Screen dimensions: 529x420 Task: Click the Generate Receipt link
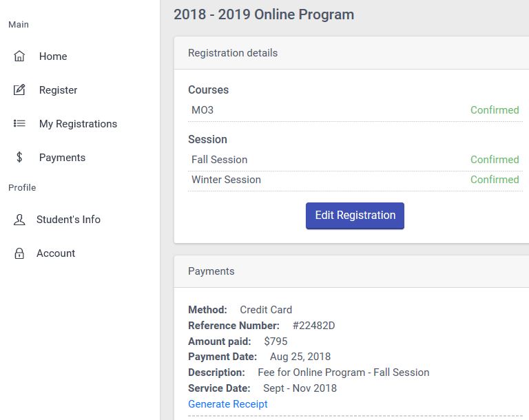[227, 404]
